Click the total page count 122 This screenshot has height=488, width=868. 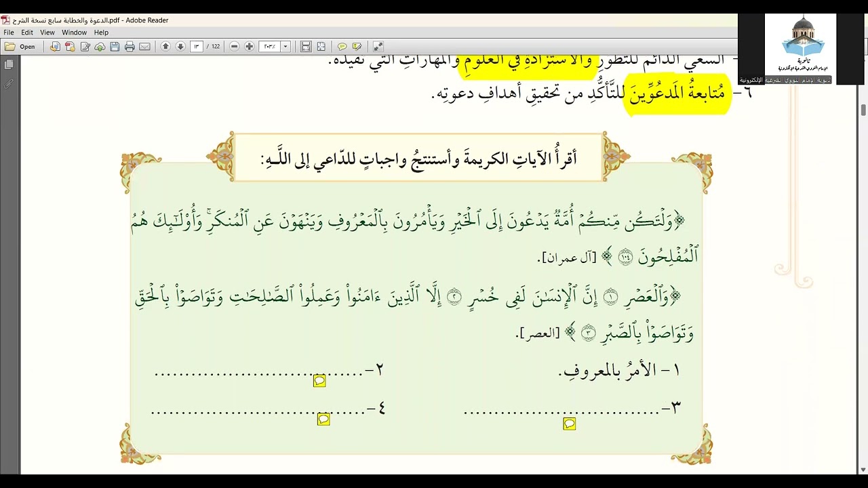point(216,47)
